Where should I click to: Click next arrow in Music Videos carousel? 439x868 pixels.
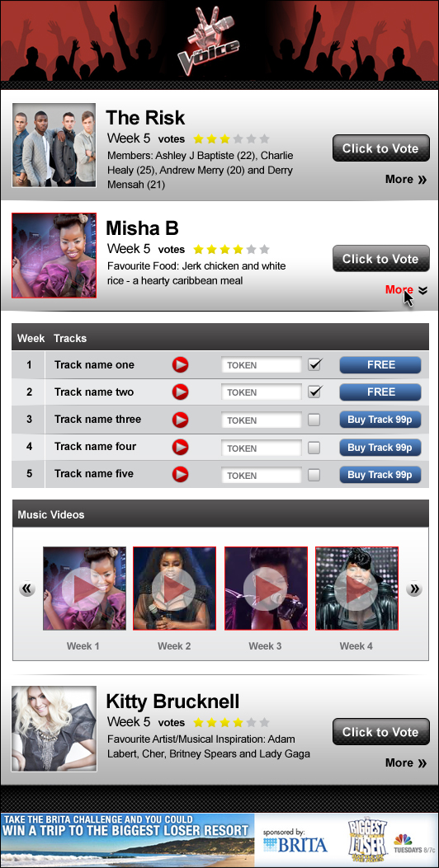click(414, 589)
